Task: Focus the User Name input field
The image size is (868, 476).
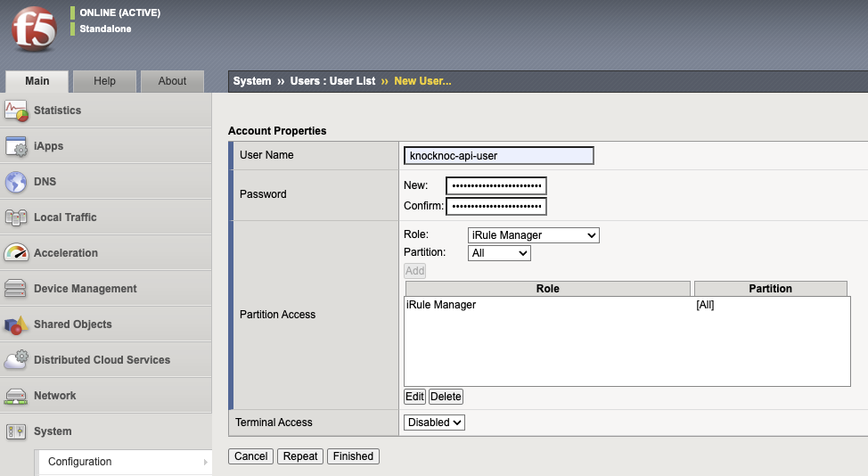Action: click(x=499, y=155)
